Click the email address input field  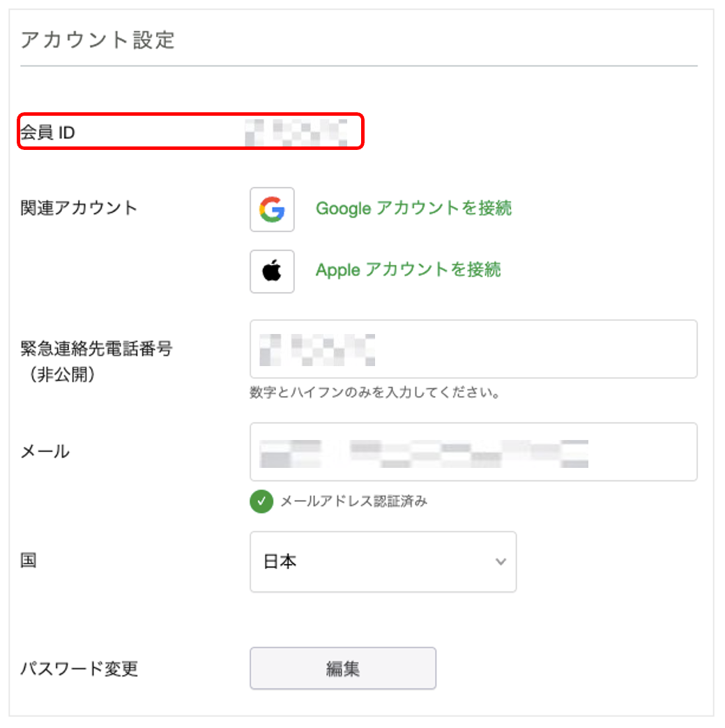(473, 452)
